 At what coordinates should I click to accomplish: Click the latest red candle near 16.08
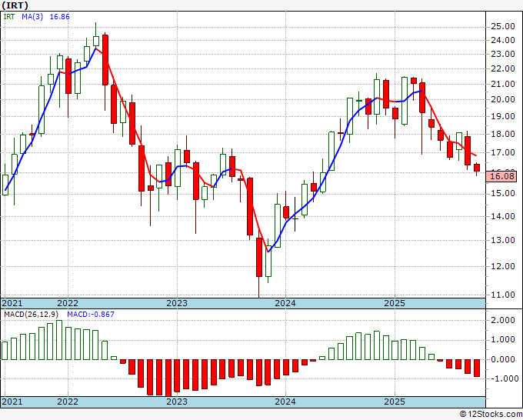477,168
